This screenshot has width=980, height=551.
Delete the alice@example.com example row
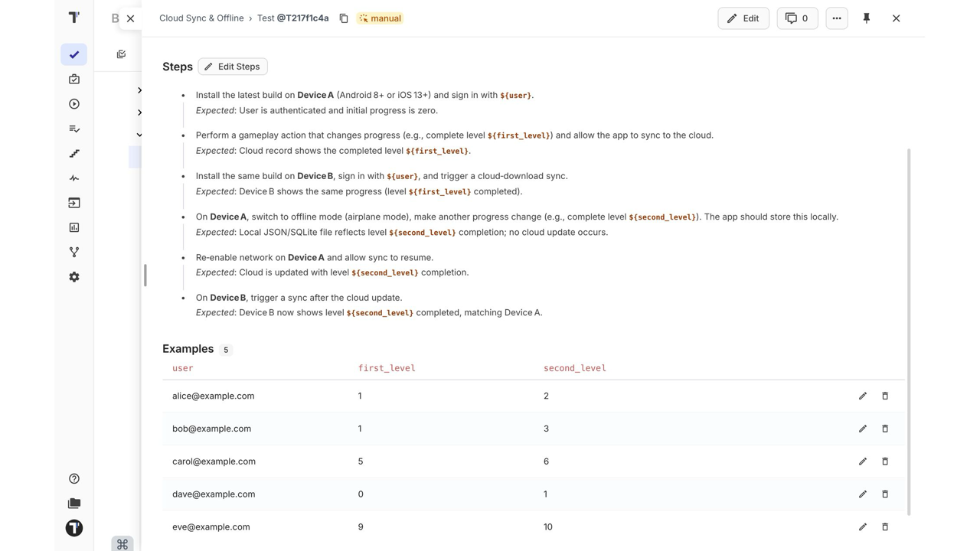click(x=885, y=396)
